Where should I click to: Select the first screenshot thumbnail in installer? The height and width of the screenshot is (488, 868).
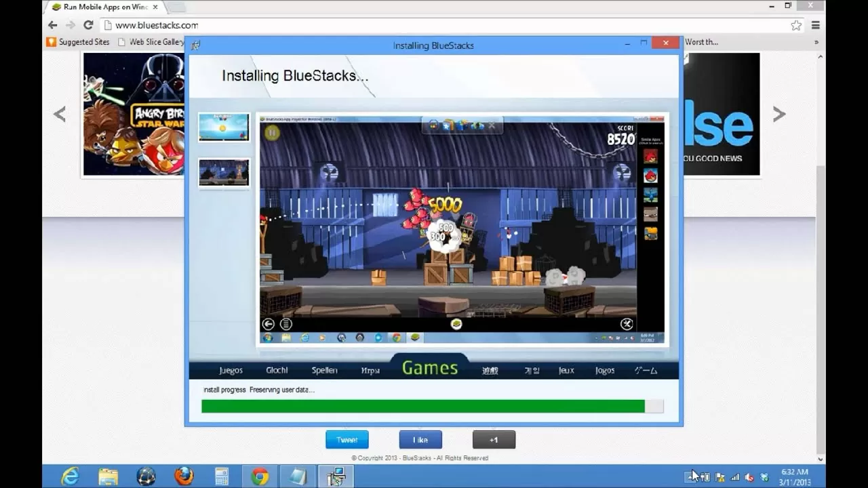coord(224,127)
